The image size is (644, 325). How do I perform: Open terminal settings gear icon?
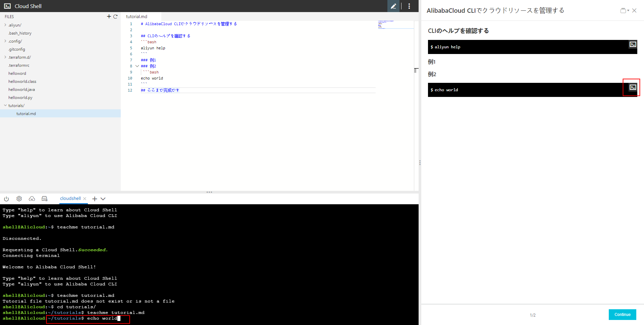coord(19,199)
